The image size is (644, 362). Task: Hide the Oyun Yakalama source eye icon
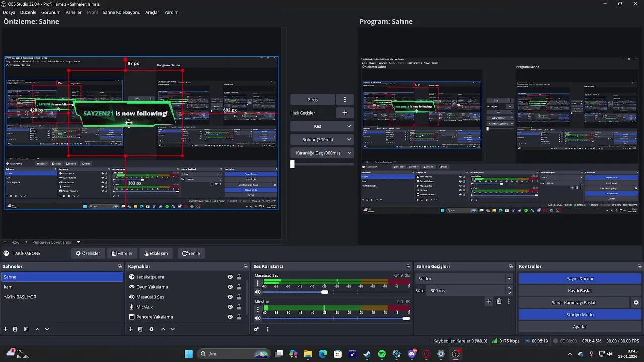[x=230, y=287]
